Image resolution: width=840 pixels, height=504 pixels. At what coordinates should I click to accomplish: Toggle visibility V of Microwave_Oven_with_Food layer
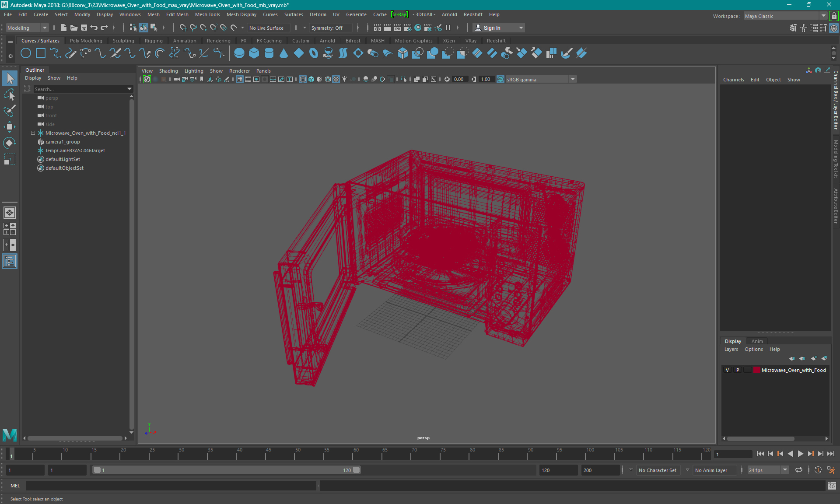(728, 370)
